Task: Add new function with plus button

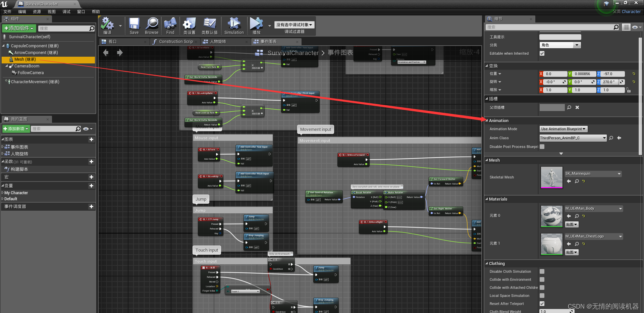Action: (91, 162)
